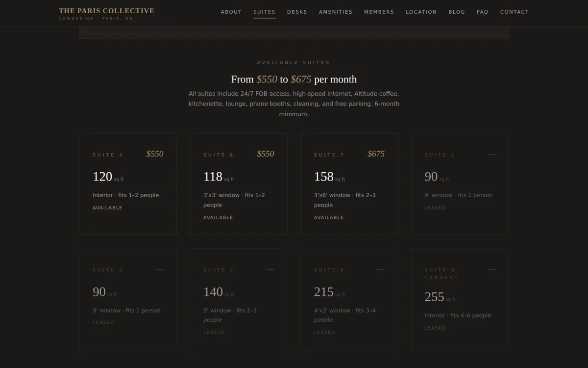Click the Contact nav link
The image size is (588, 368).
[514, 12]
